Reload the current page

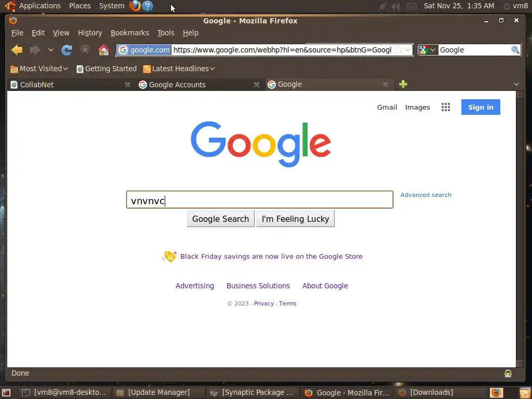click(66, 50)
